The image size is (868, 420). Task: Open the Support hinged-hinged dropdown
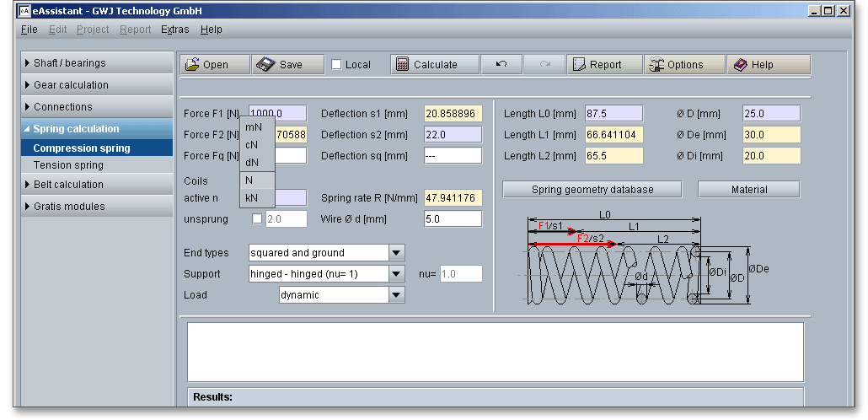point(396,274)
